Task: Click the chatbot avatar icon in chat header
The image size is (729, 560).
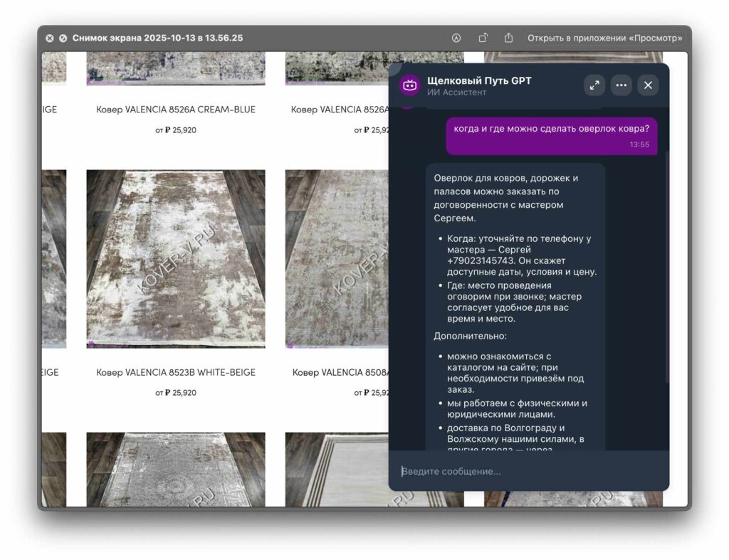Action: pyautogui.click(x=409, y=85)
